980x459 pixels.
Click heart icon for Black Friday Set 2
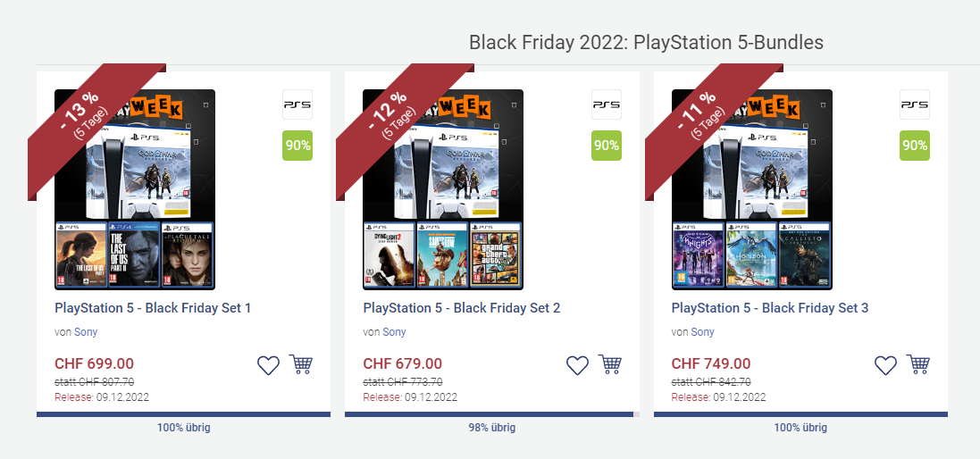[577, 365]
